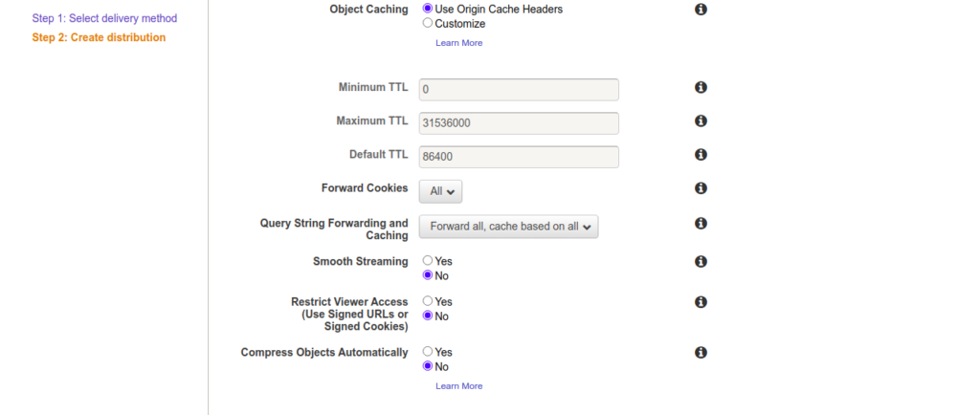
Task: Show info for Forward Cookies
Action: point(701,188)
